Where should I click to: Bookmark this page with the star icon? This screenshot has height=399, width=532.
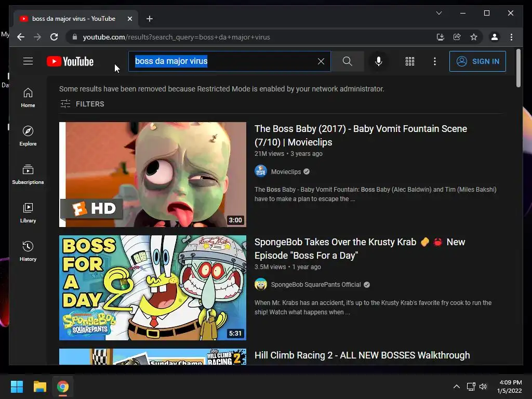pos(474,37)
